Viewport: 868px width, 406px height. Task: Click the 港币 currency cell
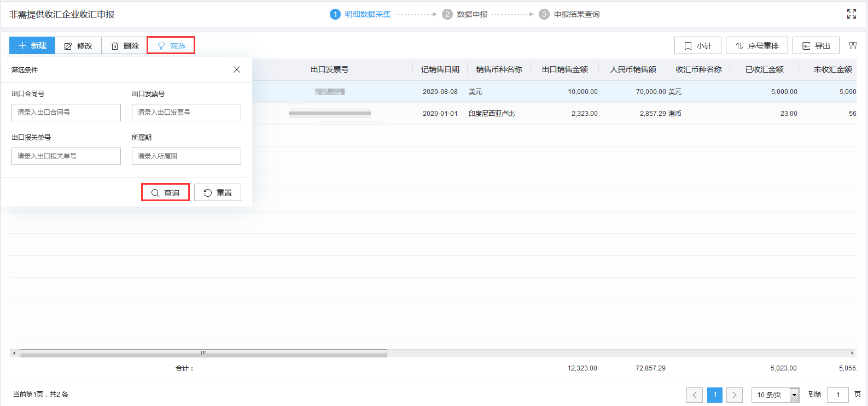coord(675,114)
